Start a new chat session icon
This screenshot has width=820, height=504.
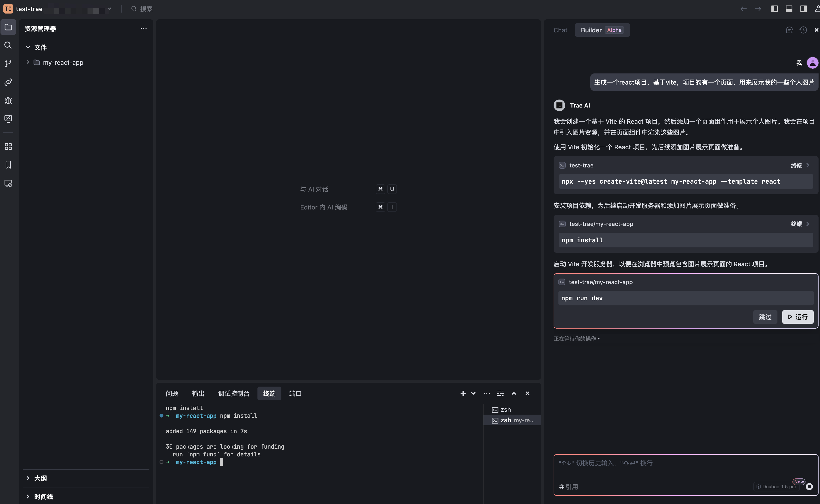point(789,30)
